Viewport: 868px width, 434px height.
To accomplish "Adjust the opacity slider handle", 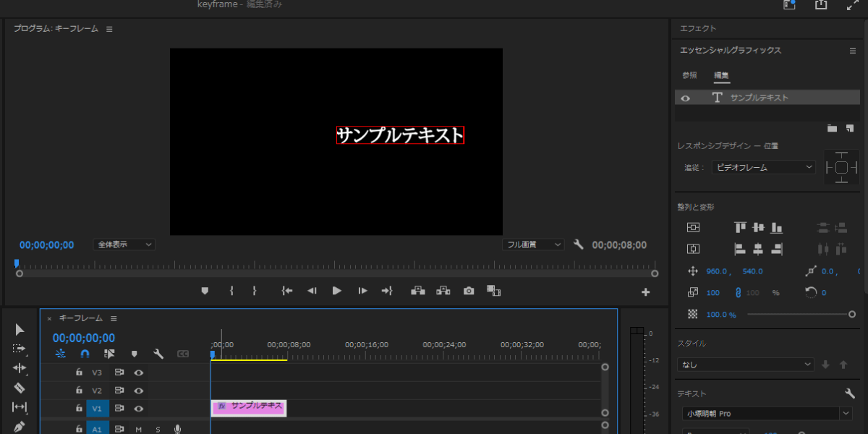I will 852,314.
